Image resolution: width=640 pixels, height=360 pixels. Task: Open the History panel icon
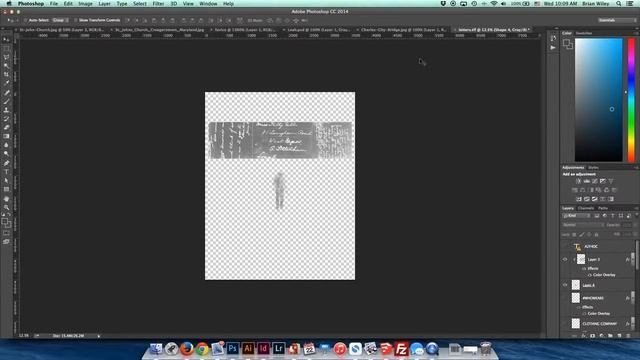tap(553, 38)
